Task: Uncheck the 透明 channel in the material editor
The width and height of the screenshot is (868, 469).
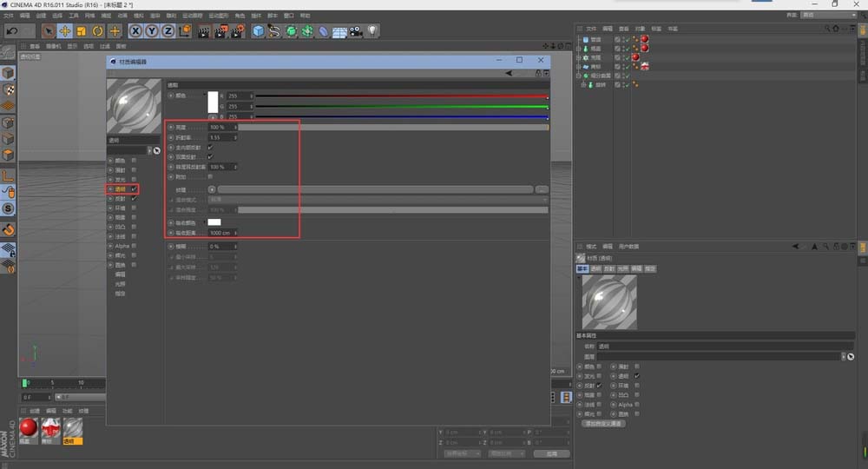Action: [134, 188]
